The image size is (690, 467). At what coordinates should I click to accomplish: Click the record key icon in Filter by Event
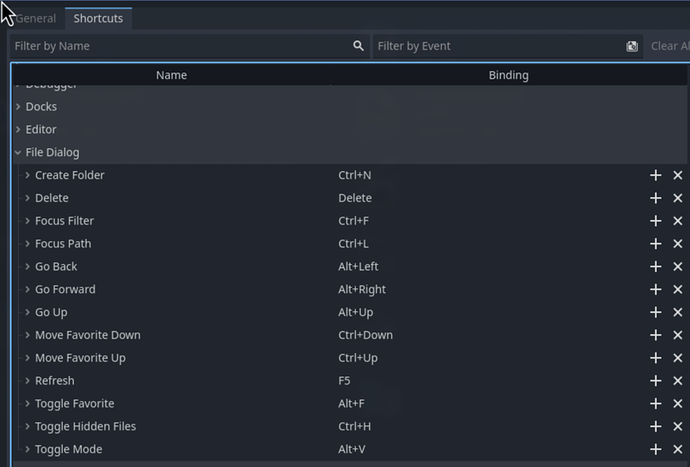632,46
